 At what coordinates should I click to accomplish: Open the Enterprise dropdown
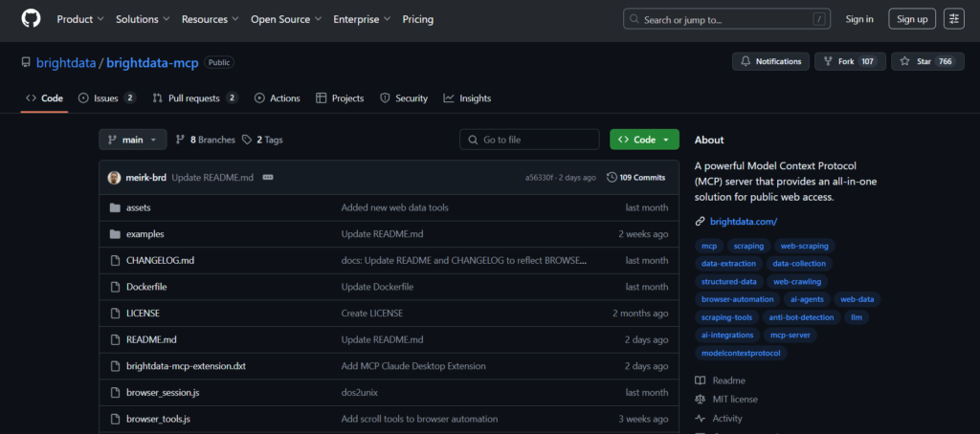(362, 19)
